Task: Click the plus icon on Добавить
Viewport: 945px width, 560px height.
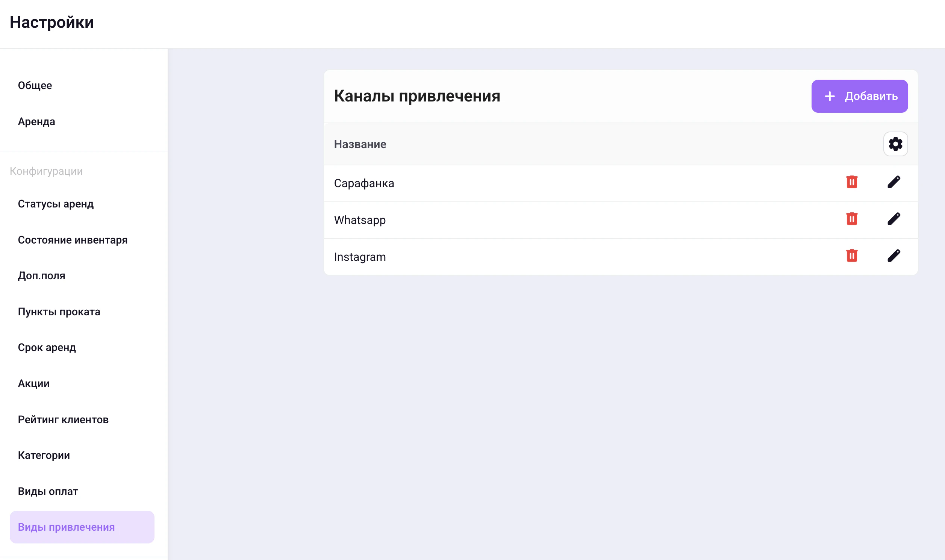Action: [829, 96]
